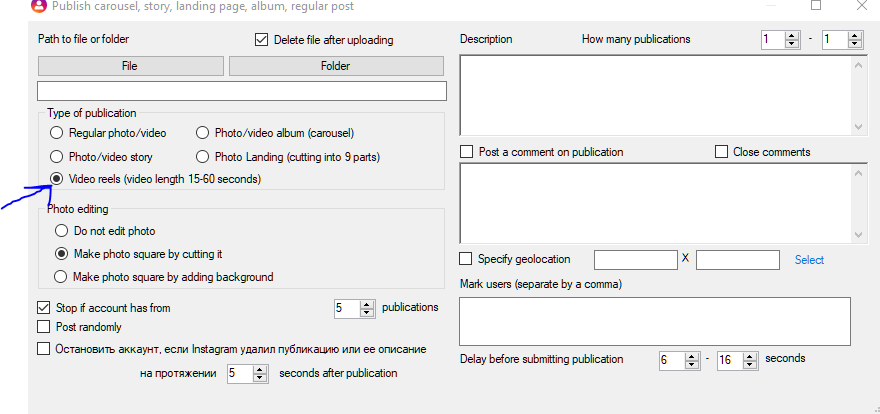The image size is (880, 414).
Task: Increase the Stop if account publications value
Action: [367, 305]
